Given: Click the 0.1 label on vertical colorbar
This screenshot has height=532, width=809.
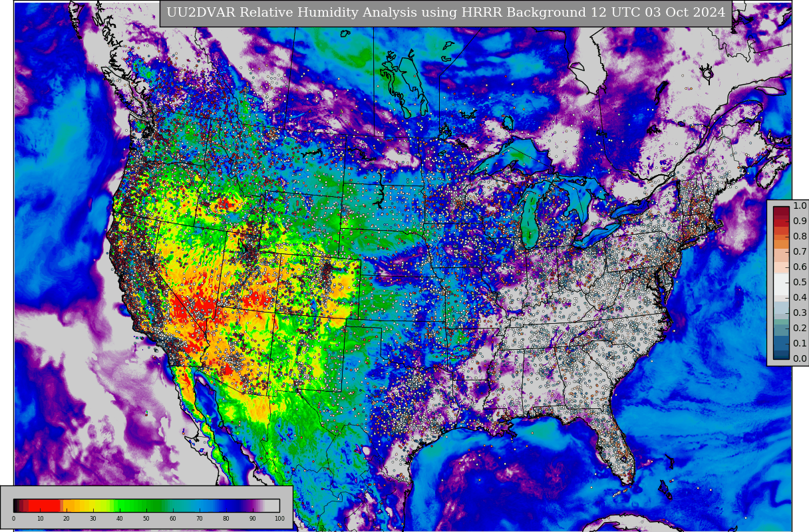Looking at the screenshot, I should coord(800,344).
